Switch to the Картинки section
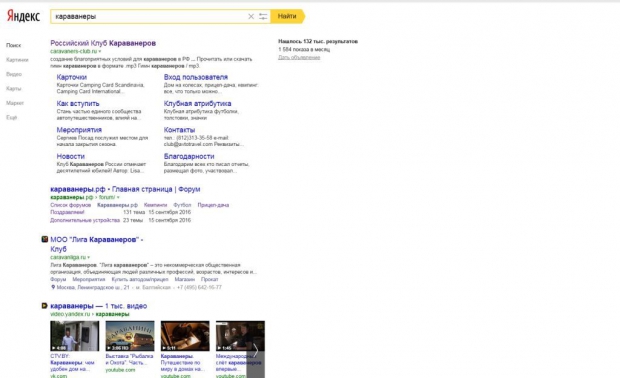This screenshot has height=378, width=620. (17, 60)
